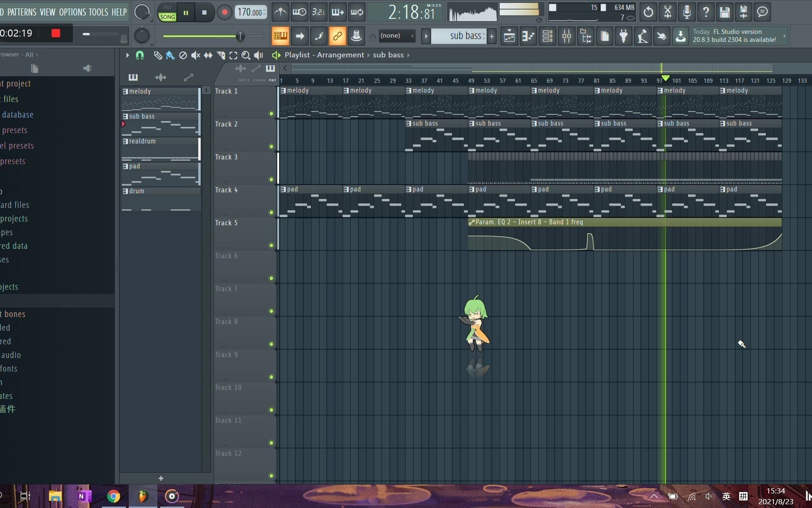Click the undo history icon

(x=648, y=12)
